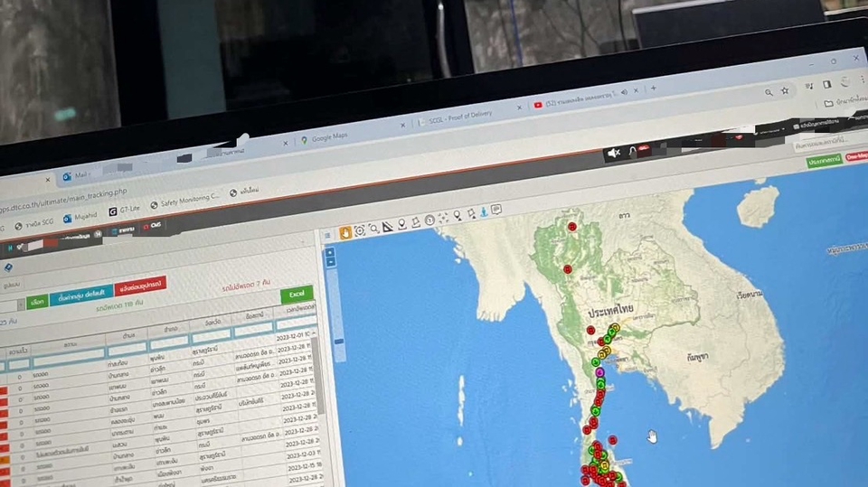The image size is (868, 487).
Task: Open the Safety Monitoring bookmark
Action: (184, 202)
